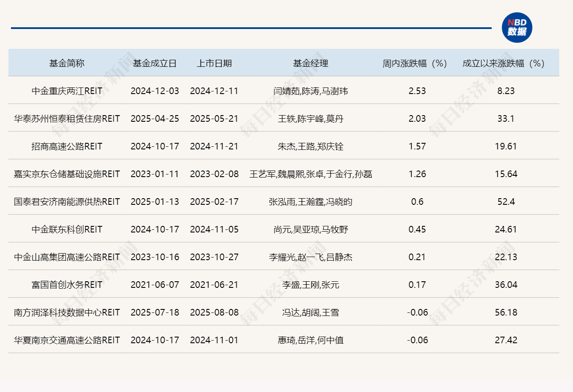
Task: Click managers 冯达,胡阔,王雪
Action: click(310, 312)
